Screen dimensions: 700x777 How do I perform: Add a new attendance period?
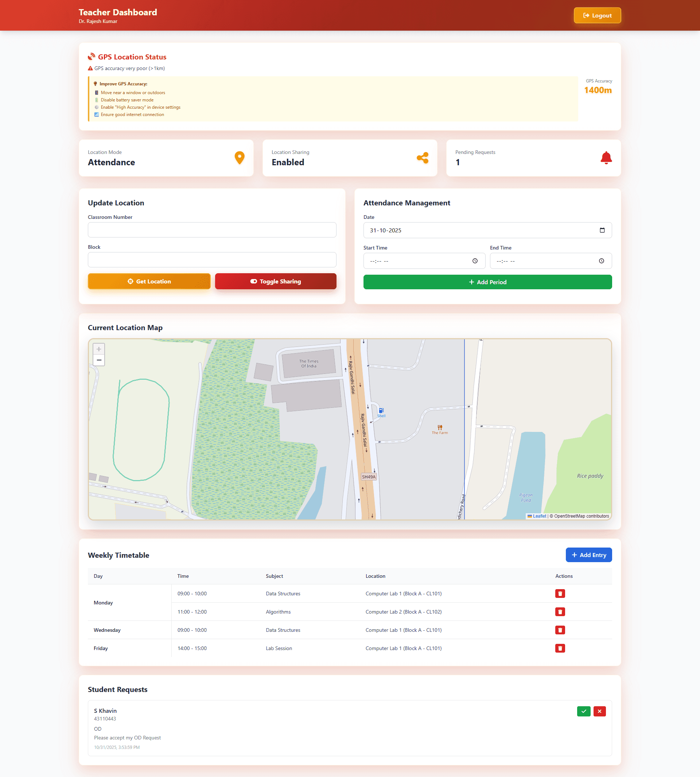coord(487,282)
